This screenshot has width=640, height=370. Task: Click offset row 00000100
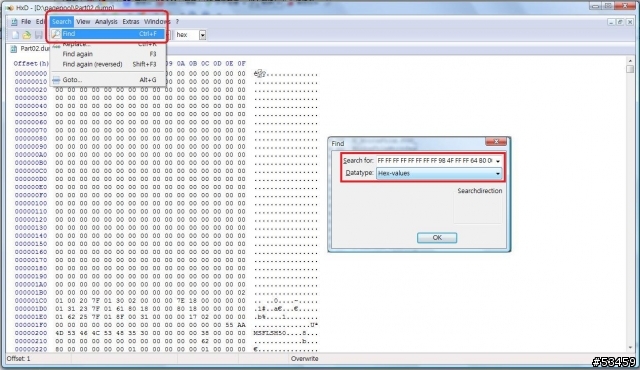pos(31,203)
